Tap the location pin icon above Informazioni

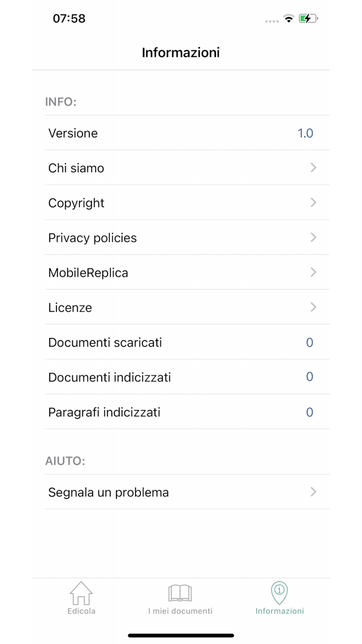[279, 592]
